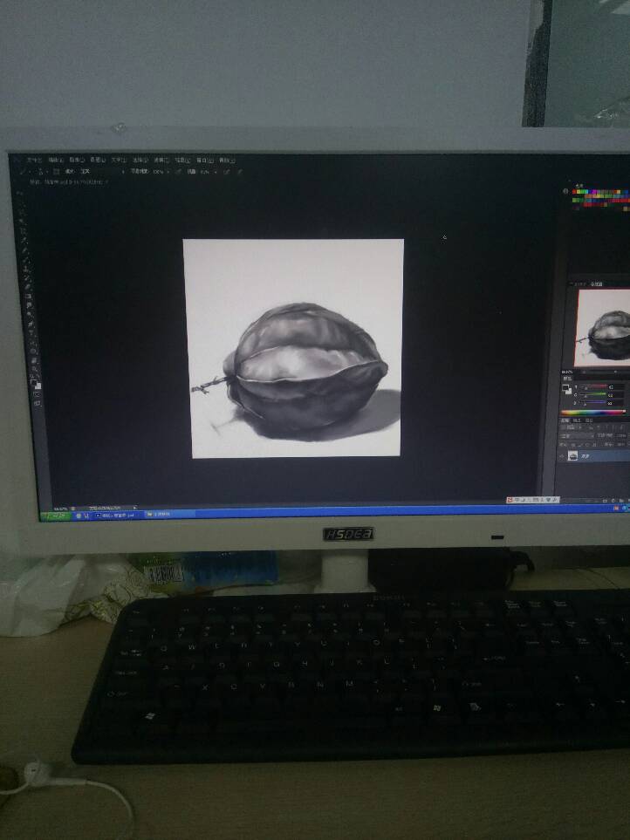
Task: Pick a color from spectrum ramp
Action: click(593, 413)
